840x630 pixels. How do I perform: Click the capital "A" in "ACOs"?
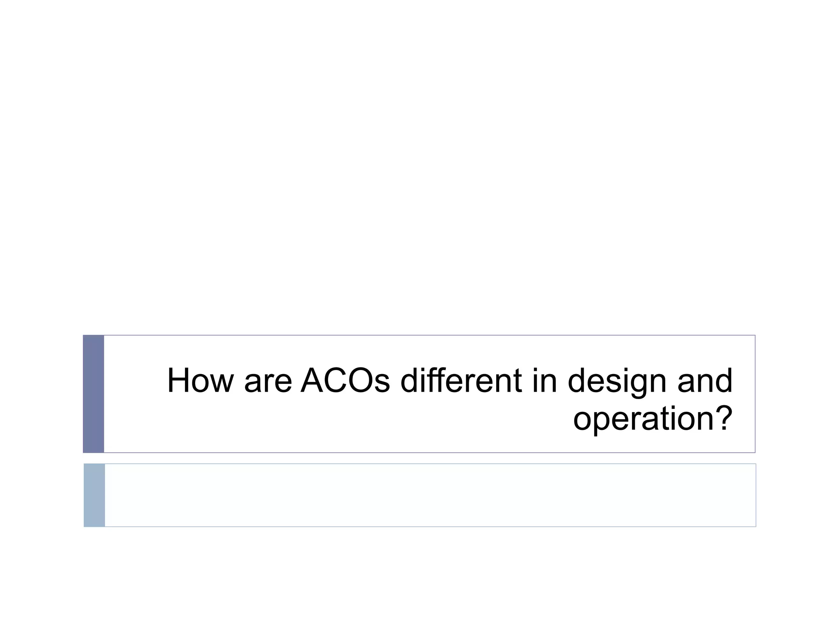pyautogui.click(x=313, y=381)
